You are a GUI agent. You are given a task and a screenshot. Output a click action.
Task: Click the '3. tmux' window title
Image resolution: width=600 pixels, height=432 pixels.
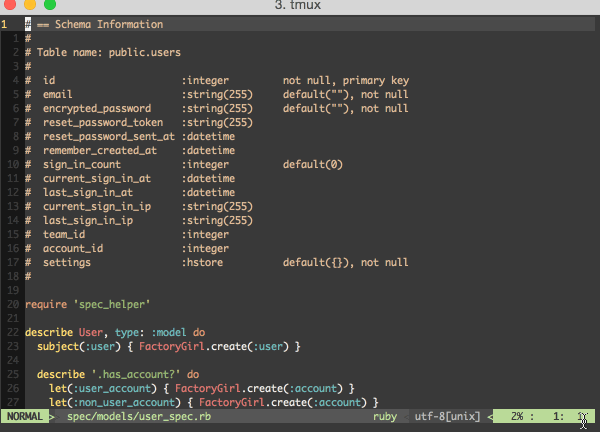point(297,5)
